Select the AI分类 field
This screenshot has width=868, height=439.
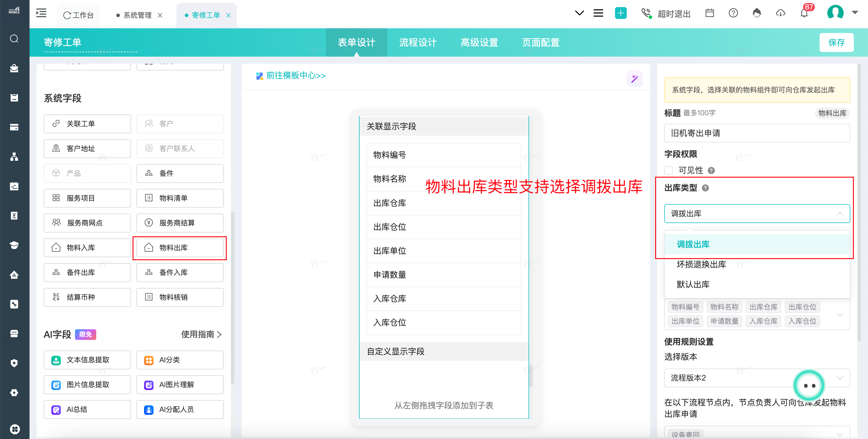[x=180, y=360]
